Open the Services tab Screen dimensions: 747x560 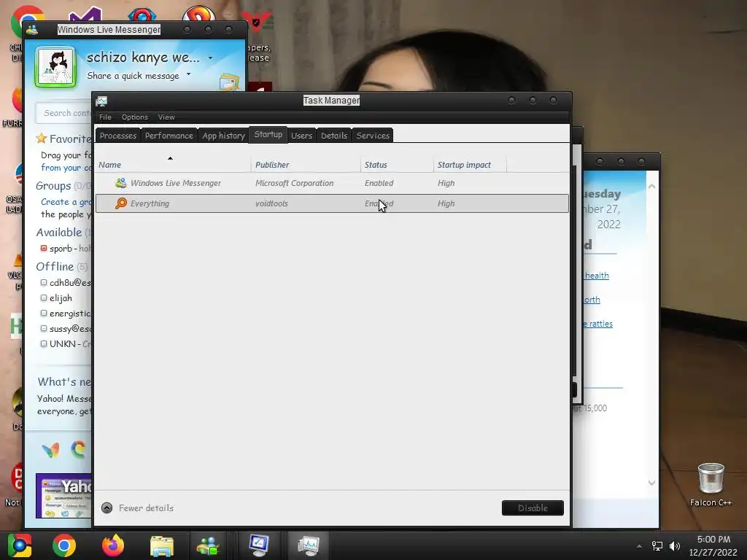(373, 135)
